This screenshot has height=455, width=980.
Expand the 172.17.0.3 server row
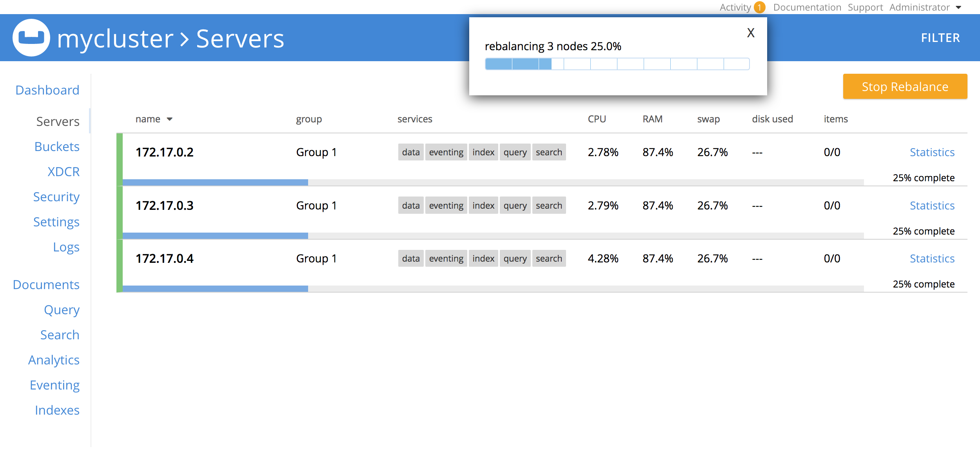pos(165,206)
